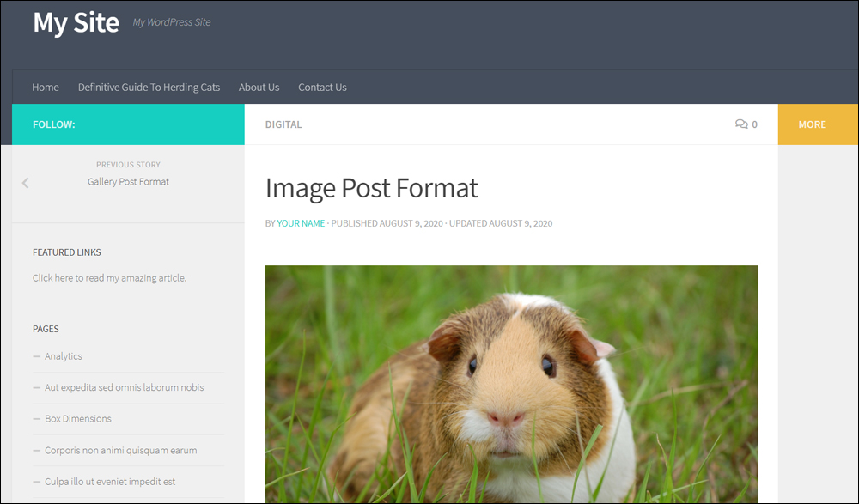Click the amazing article featured link
This screenshot has width=859, height=504.
pos(110,277)
